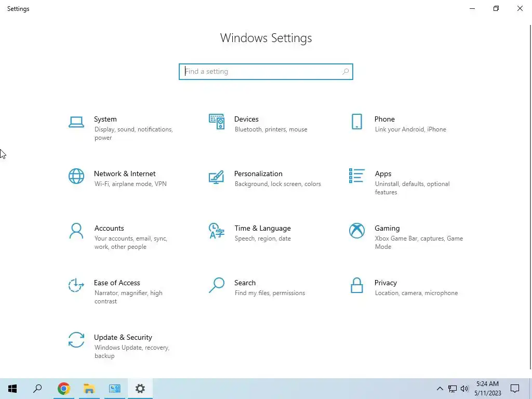Open Network & Internet title link

point(125,174)
